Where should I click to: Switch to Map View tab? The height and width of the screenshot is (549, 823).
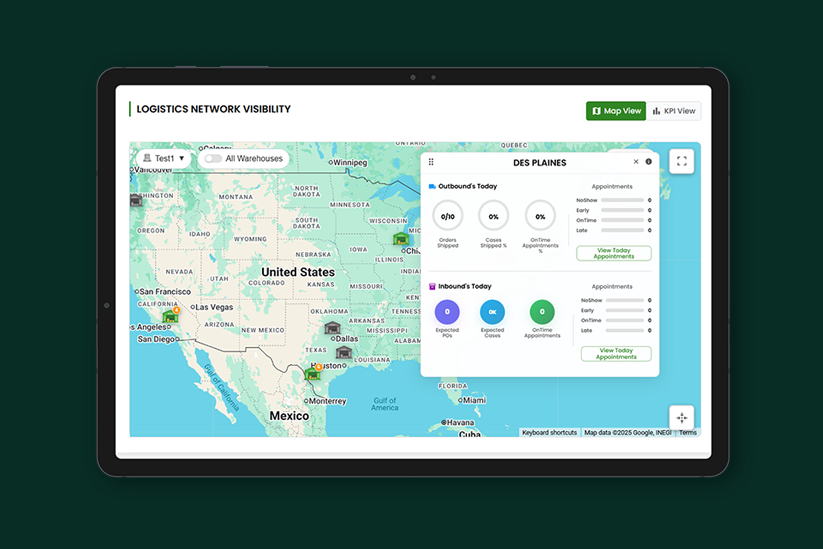coord(616,111)
